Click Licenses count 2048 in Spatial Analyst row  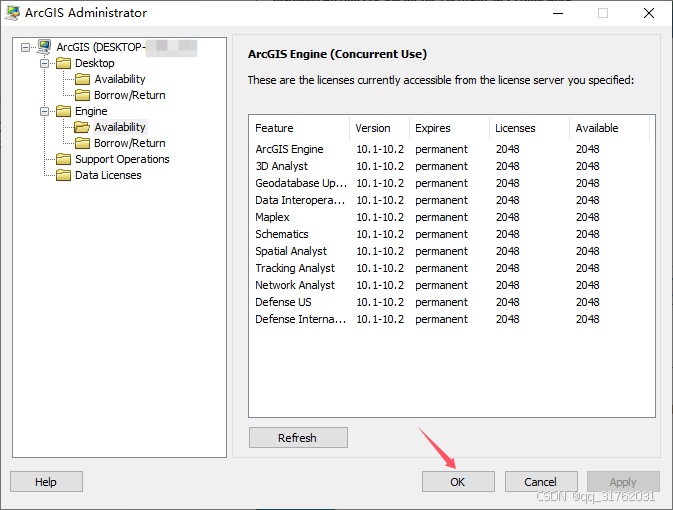point(508,251)
